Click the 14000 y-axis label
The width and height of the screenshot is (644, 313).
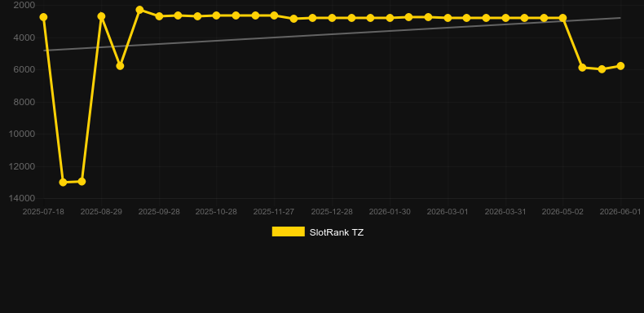(x=22, y=198)
